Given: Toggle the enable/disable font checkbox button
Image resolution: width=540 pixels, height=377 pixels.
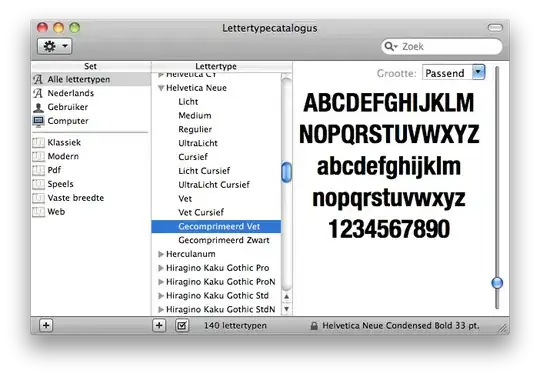Looking at the screenshot, I should coord(182,325).
